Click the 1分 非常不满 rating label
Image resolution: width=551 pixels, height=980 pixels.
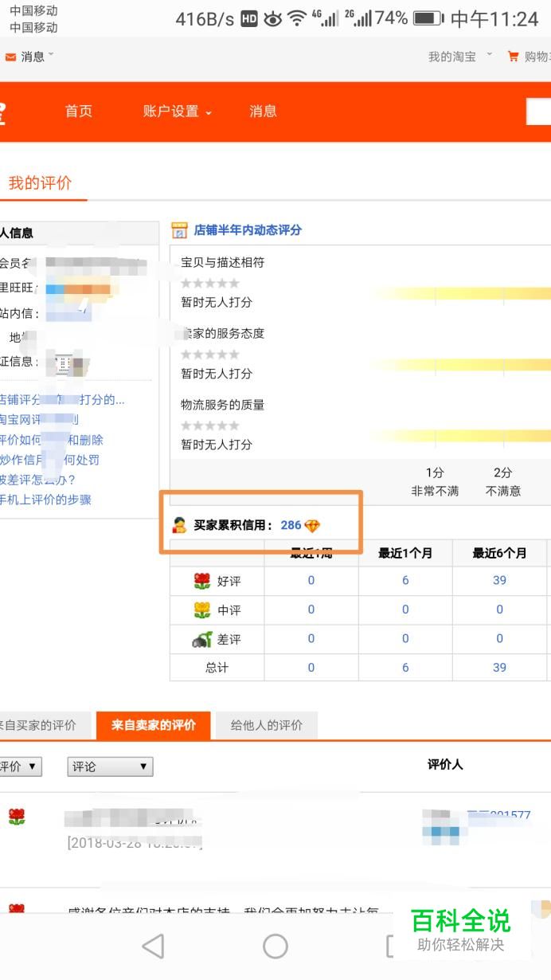pos(435,482)
